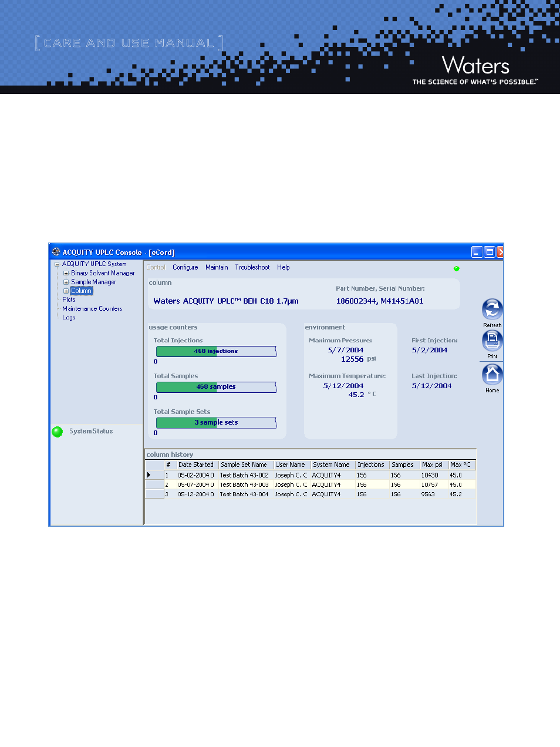Image resolution: width=560 pixels, height=747 pixels.
Task: Select Column in the tree
Action: tap(82, 291)
